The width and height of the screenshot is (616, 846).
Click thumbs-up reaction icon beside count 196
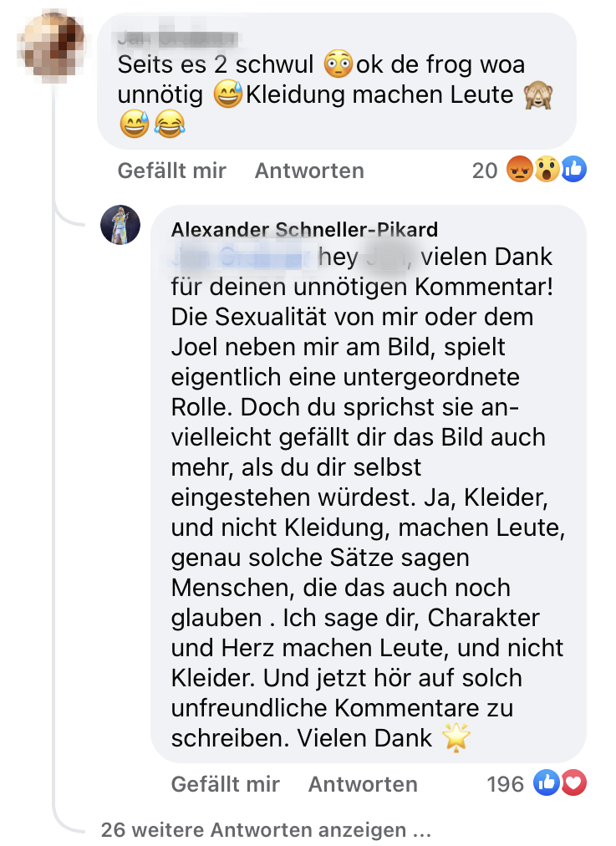coord(547,783)
